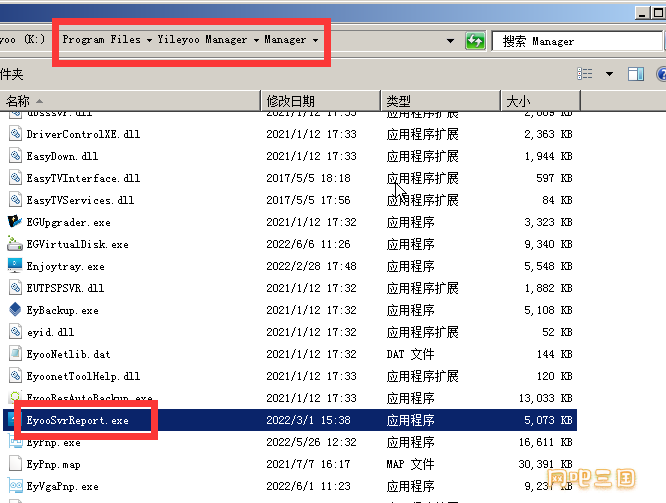Click the size value 13,033 KB

coord(546,398)
